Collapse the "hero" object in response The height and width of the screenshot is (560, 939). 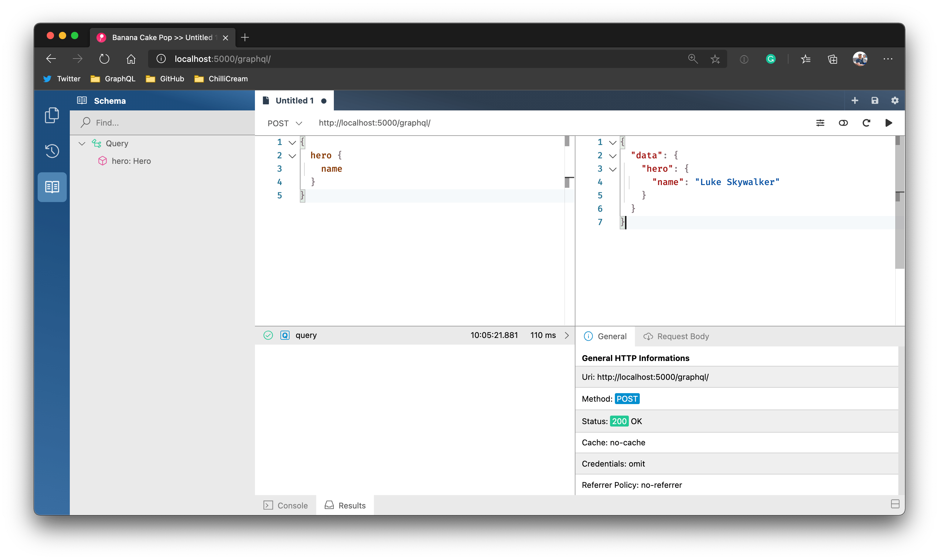pyautogui.click(x=613, y=169)
